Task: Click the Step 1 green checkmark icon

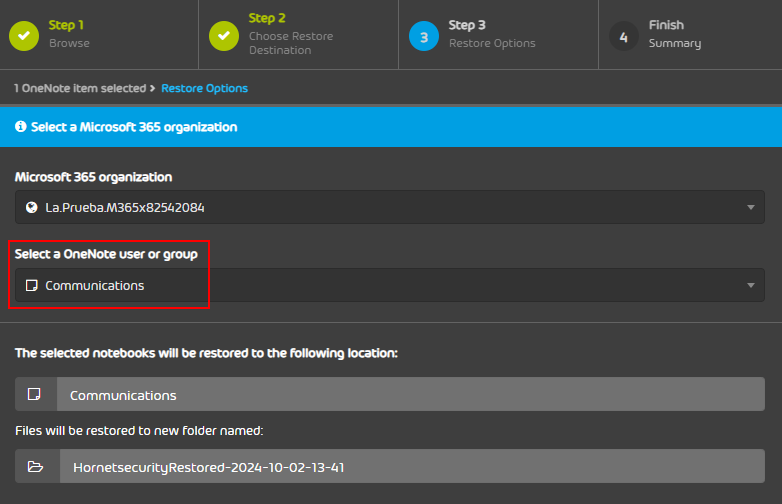Action: [x=24, y=35]
